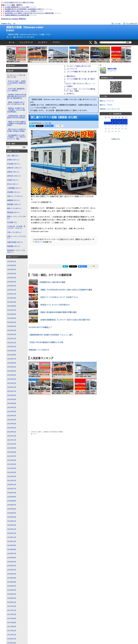Click the X ポスト button below the article body
The width and height of the screenshot is (138, 644).
tap(73, 267)
